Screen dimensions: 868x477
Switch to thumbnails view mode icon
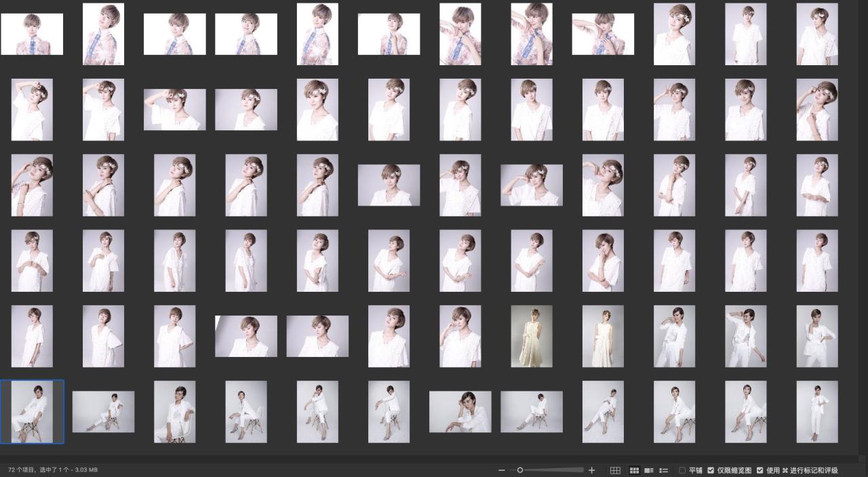tap(635, 470)
